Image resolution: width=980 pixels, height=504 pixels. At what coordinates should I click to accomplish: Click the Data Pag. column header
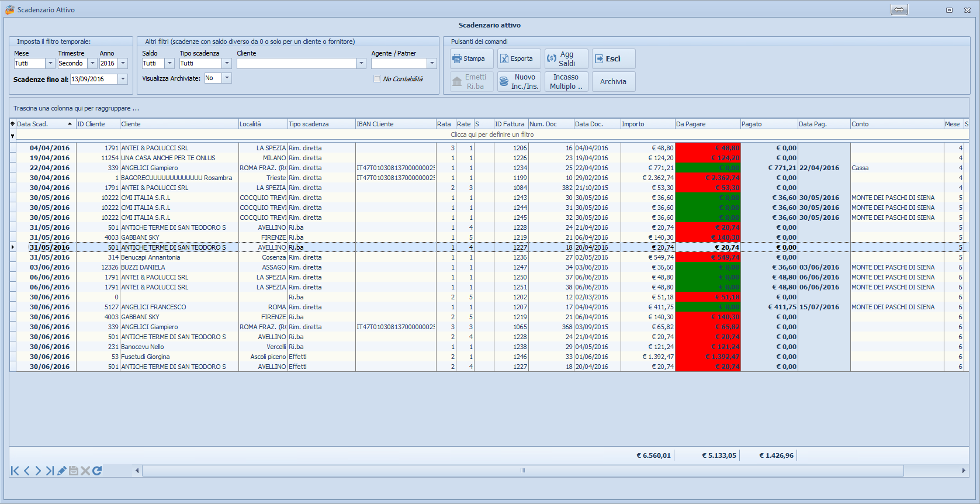pos(824,124)
